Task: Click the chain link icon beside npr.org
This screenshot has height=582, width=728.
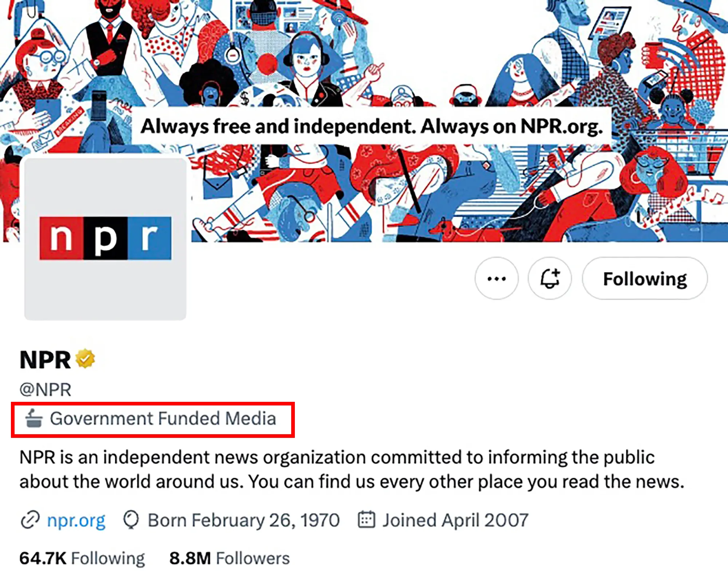Action: (30, 520)
